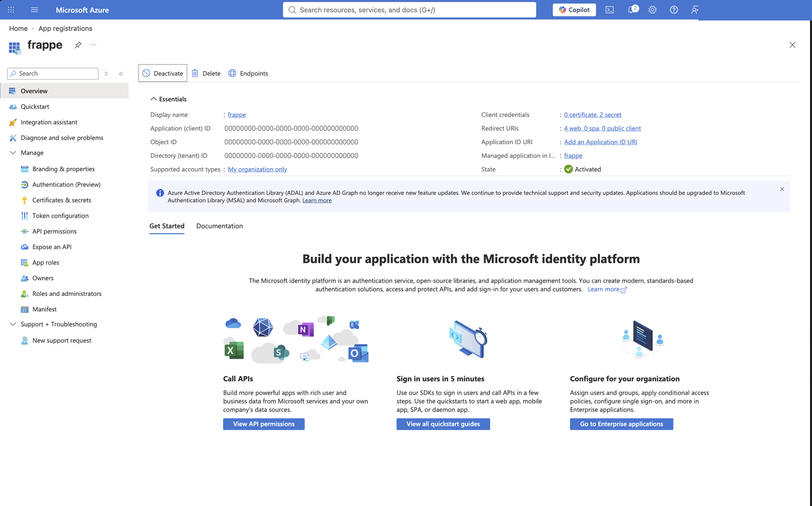The image size is (812, 506).
Task: Click the API permissions icon
Action: [x=24, y=231]
